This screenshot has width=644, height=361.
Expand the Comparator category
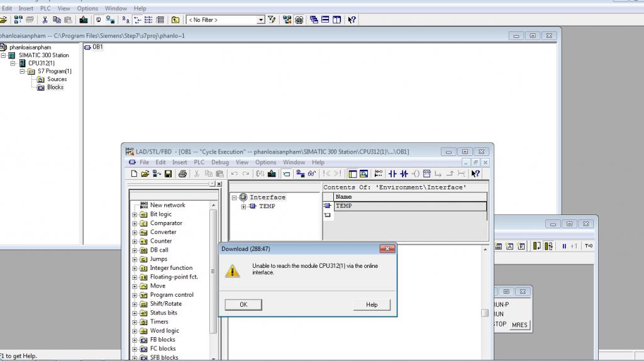click(x=135, y=223)
